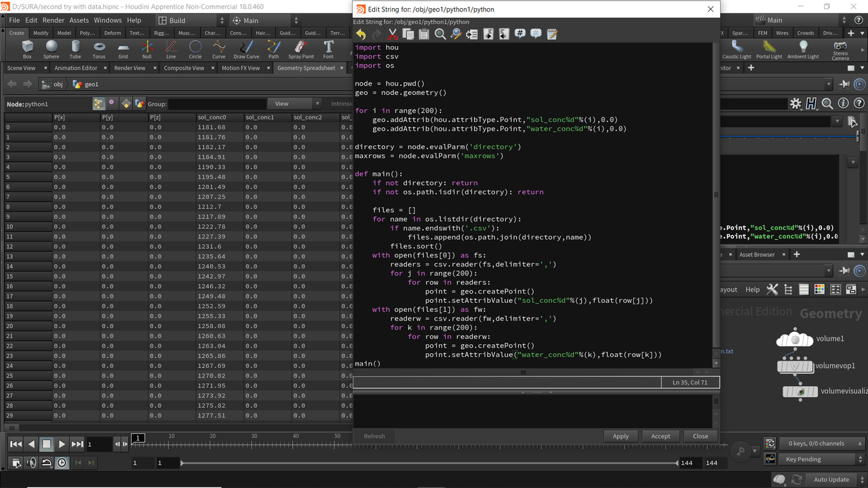This screenshot has height=488, width=868.
Task: Switch to the Animation Editor tab
Action: tap(76, 68)
